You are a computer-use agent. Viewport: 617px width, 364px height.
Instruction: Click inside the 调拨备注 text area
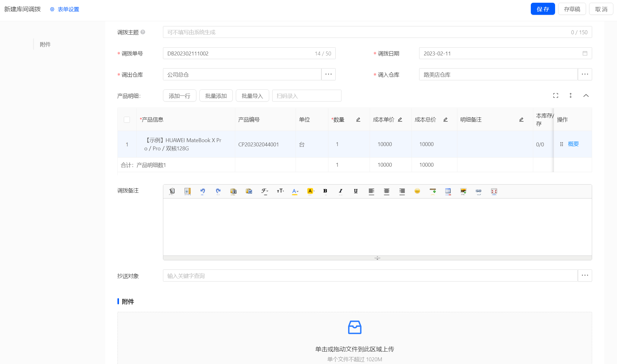point(377,227)
